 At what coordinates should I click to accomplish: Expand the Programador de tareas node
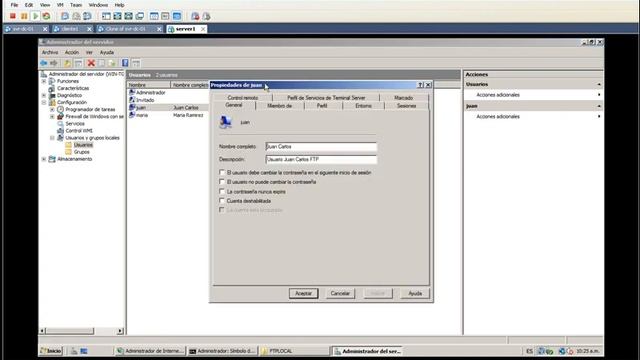(x=52, y=109)
